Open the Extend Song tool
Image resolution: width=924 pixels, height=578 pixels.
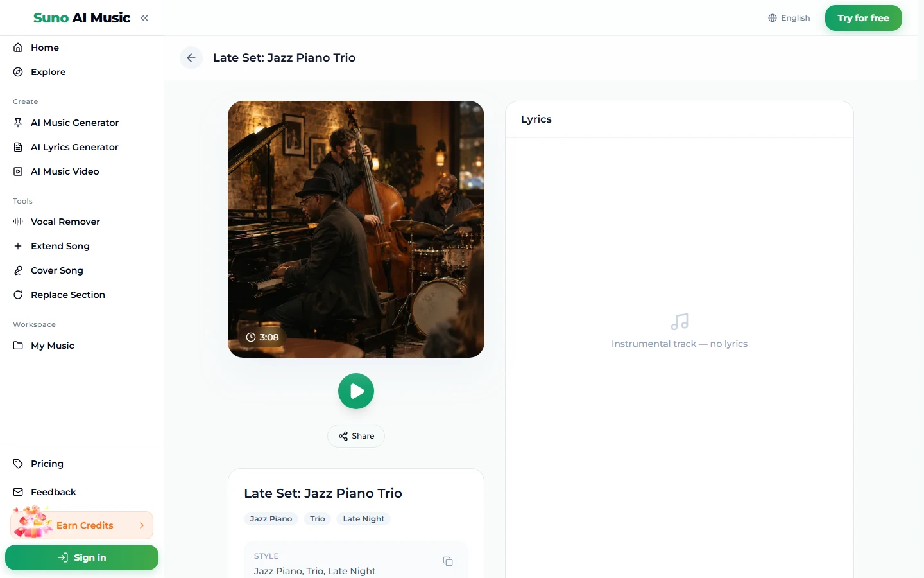81,246
